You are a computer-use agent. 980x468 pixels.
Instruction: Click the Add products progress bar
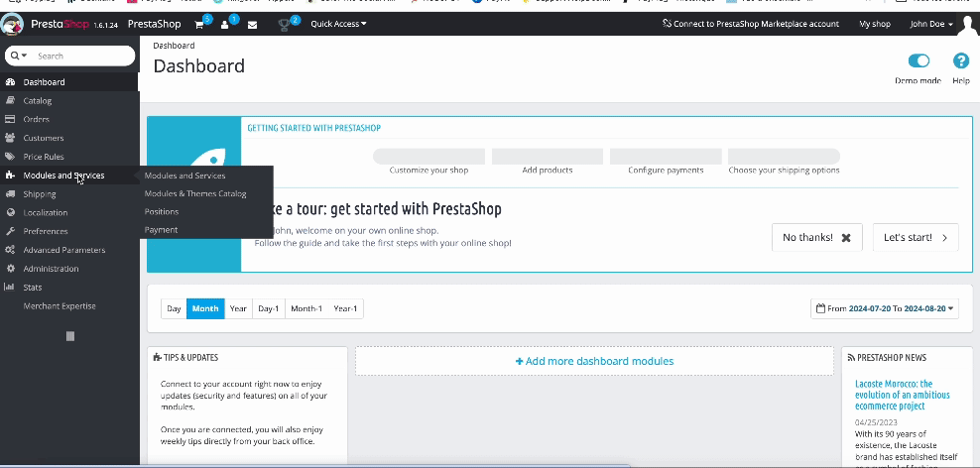click(548, 157)
